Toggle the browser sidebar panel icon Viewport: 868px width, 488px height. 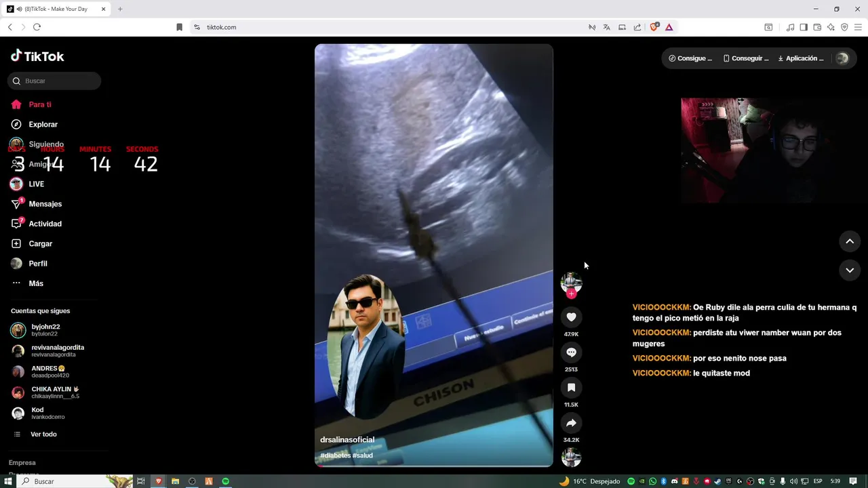(x=804, y=27)
